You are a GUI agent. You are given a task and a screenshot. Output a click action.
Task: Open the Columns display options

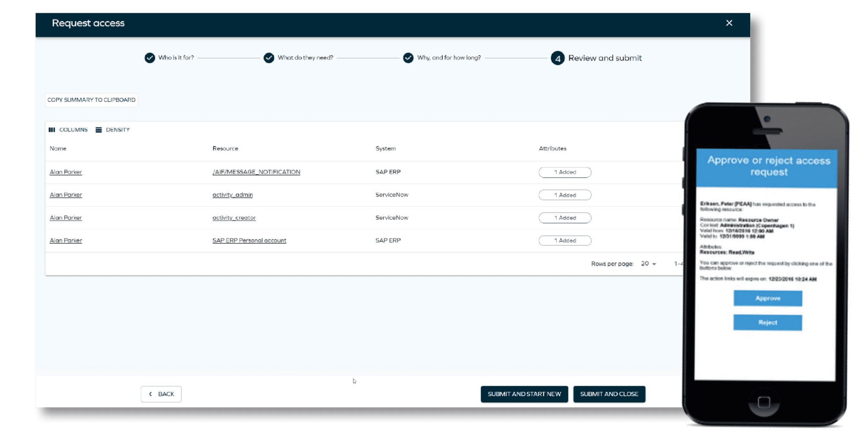68,130
